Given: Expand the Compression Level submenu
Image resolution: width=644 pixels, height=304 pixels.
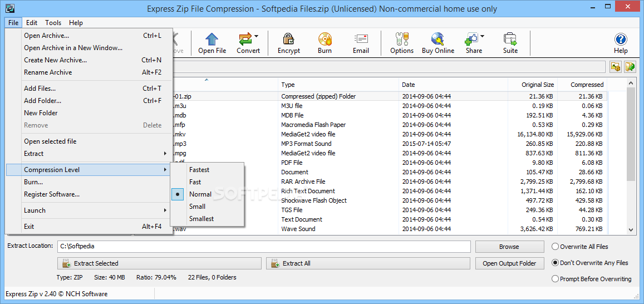Looking at the screenshot, I should point(89,170).
